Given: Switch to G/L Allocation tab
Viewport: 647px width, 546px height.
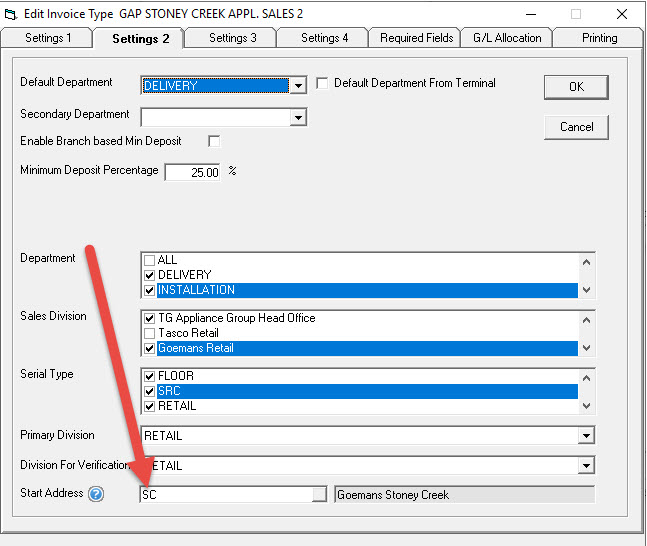Looking at the screenshot, I should coord(507,38).
